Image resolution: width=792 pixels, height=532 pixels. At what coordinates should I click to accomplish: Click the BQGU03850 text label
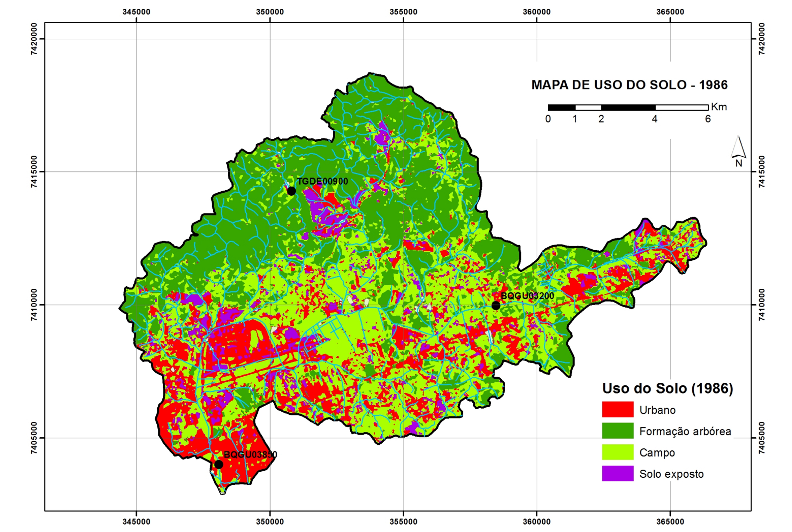(250, 455)
